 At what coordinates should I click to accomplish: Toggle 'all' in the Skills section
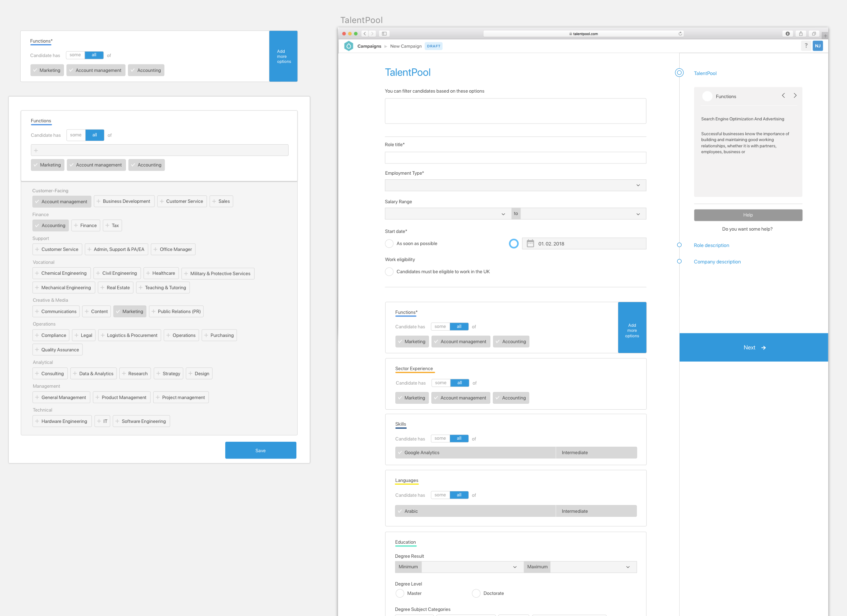pos(459,439)
